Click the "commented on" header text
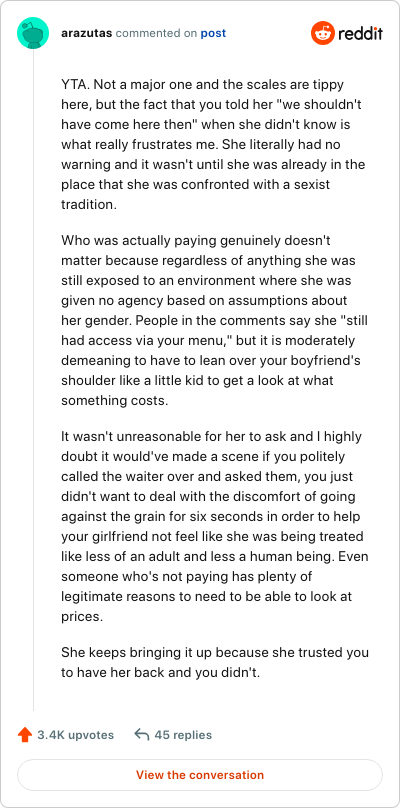Image resolution: width=400 pixels, height=808 pixels. [157, 33]
